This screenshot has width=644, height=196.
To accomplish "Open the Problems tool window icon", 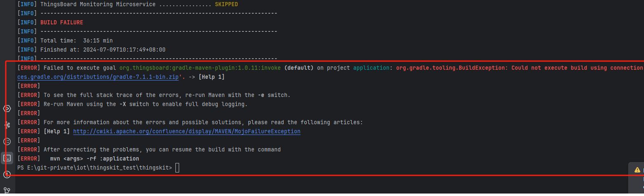I will (x=7, y=174).
